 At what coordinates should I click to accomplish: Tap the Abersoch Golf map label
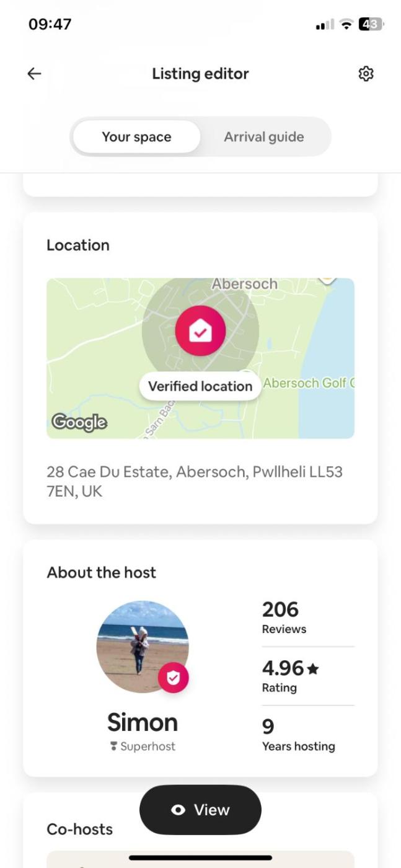tap(308, 383)
